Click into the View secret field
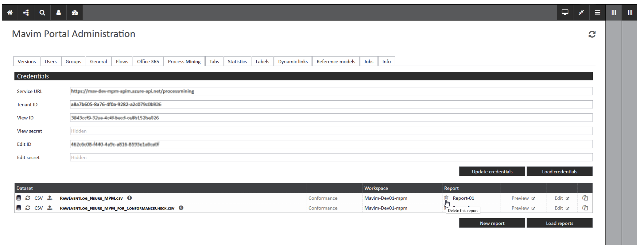Screen dimensions: 644x249 (x=331, y=131)
